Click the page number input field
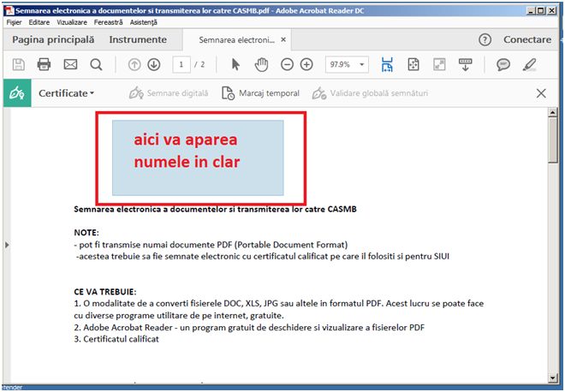This screenshot has height=392, width=565. point(181,64)
